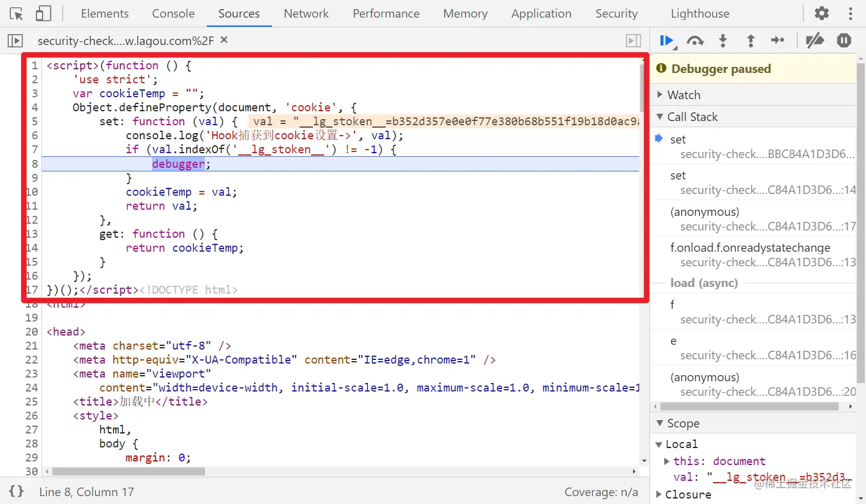Open the Performance tab

[386, 13]
